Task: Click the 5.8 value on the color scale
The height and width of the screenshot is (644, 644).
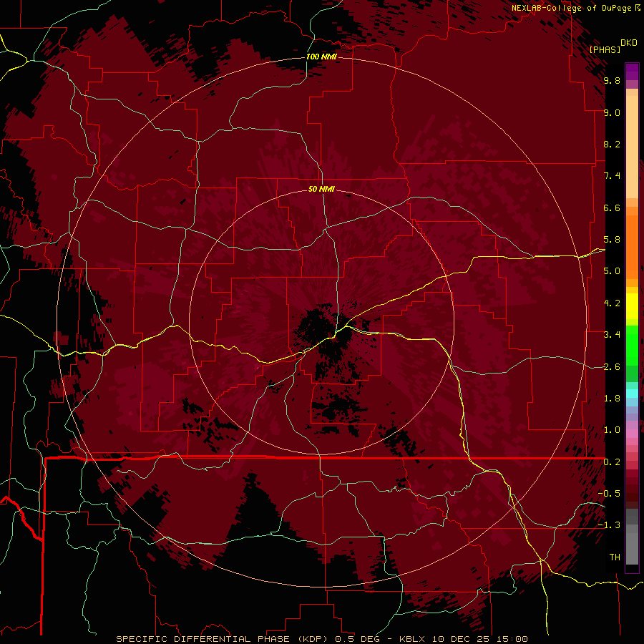Action: pos(612,240)
